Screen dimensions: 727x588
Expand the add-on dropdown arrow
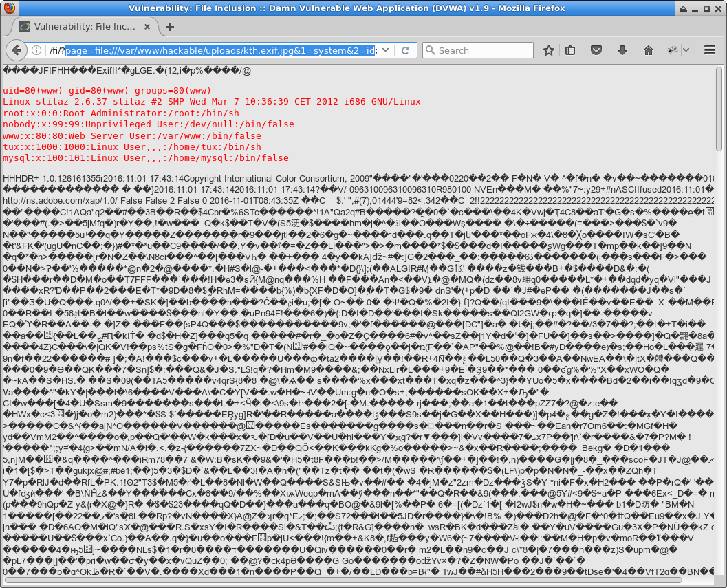pos(686,50)
